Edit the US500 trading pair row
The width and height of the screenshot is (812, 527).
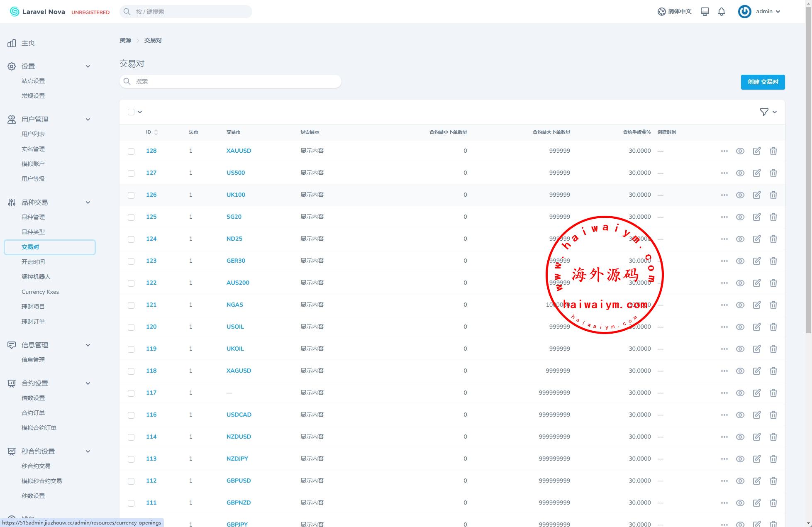pyautogui.click(x=756, y=173)
